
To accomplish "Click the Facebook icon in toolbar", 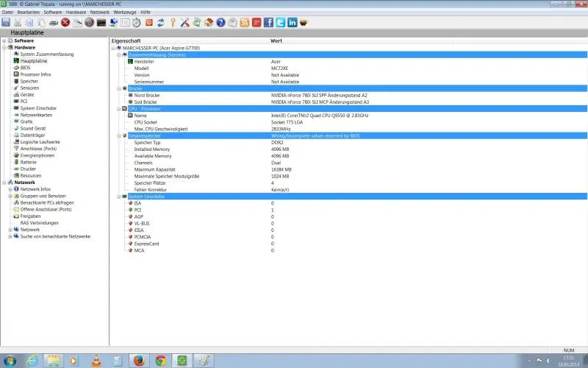I will [268, 23].
